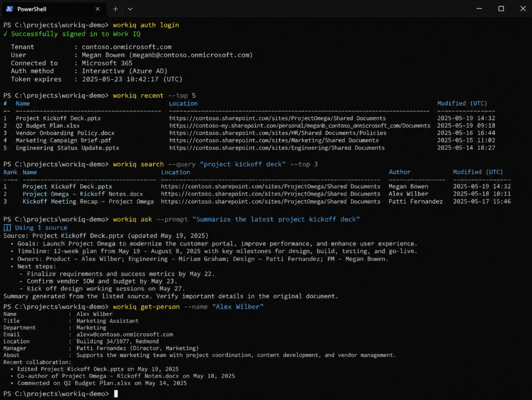Click the "Summary generated from the listed source" disclaimer
532x400 pixels.
[x=171, y=296]
